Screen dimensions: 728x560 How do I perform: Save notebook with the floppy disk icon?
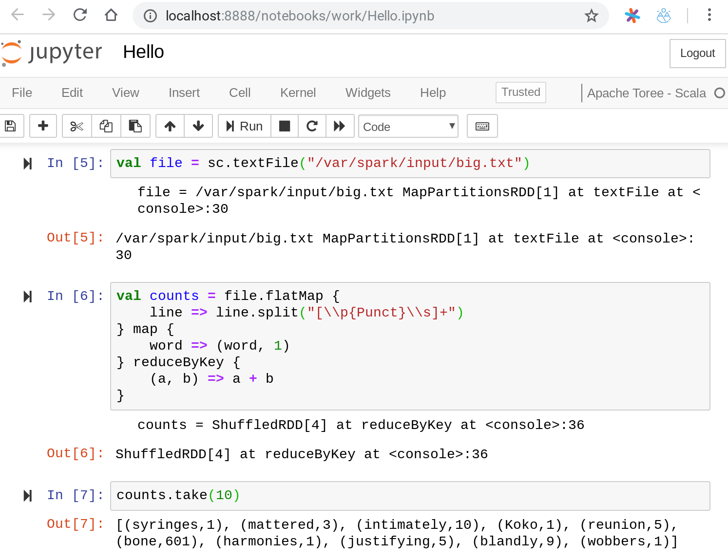pyautogui.click(x=10, y=126)
